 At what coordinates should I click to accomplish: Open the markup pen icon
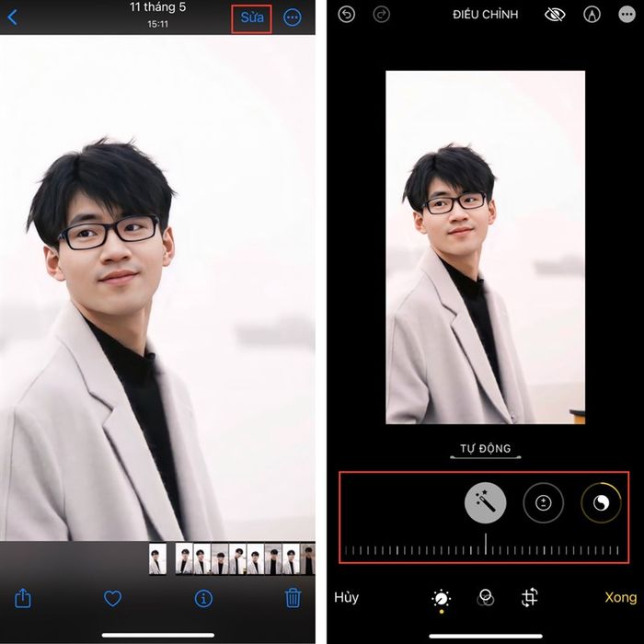pyautogui.click(x=592, y=15)
